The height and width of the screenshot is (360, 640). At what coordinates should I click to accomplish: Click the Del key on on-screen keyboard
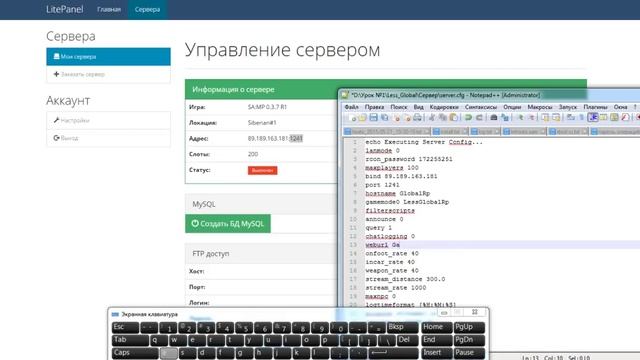tap(407, 340)
